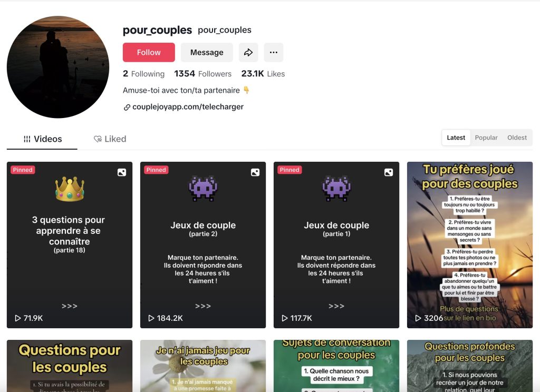Open the three-dots more options menu
The height and width of the screenshot is (392, 540).
[x=274, y=52]
